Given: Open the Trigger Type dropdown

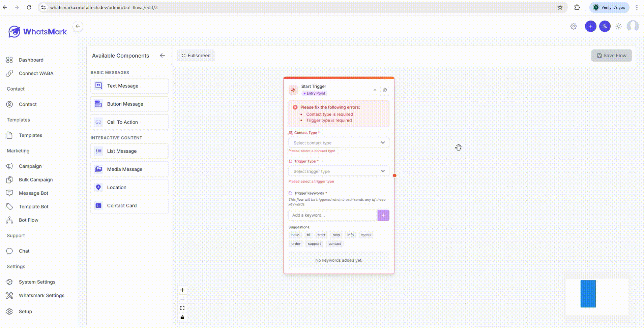Looking at the screenshot, I should 339,171.
